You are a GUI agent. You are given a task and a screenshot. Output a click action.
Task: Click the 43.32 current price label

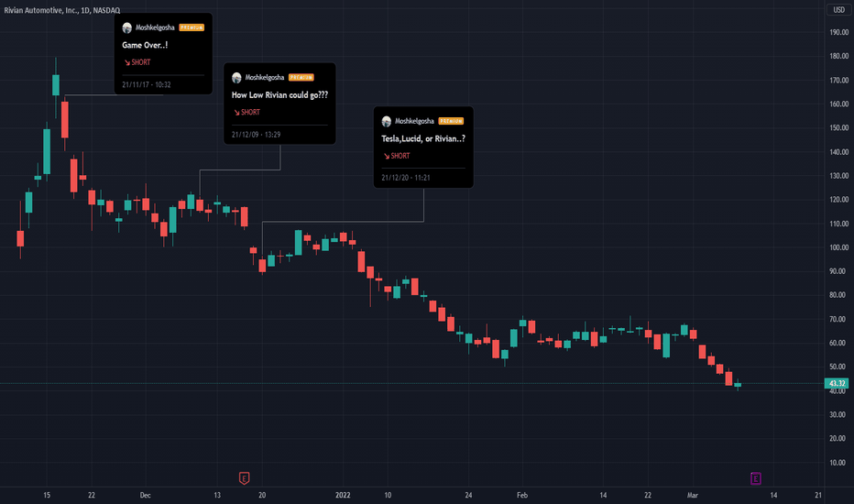click(837, 384)
